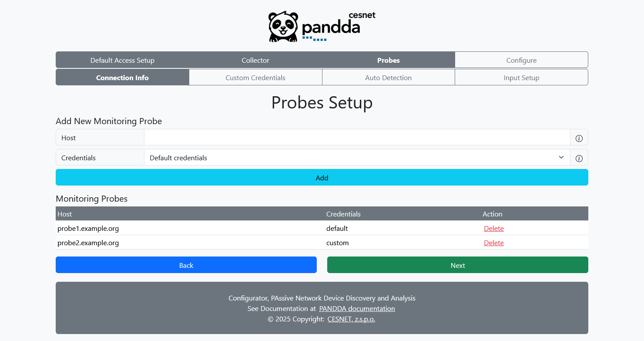This screenshot has width=644, height=341.
Task: Open the PANDDA documentation link
Action: point(357,308)
